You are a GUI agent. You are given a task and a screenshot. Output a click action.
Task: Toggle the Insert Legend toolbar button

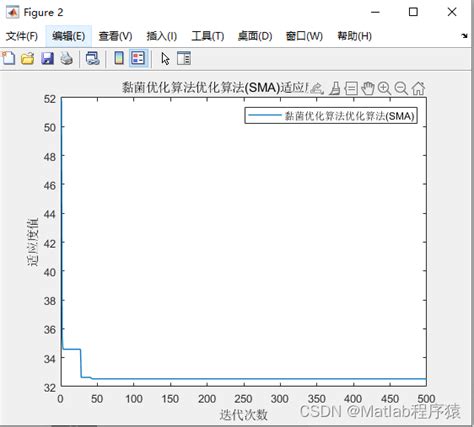click(138, 58)
